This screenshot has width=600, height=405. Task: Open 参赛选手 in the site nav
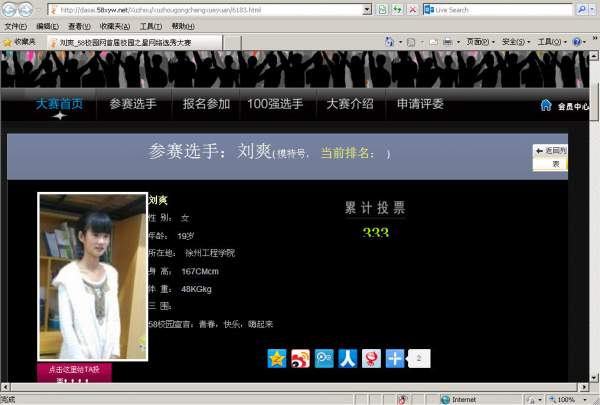click(x=133, y=104)
